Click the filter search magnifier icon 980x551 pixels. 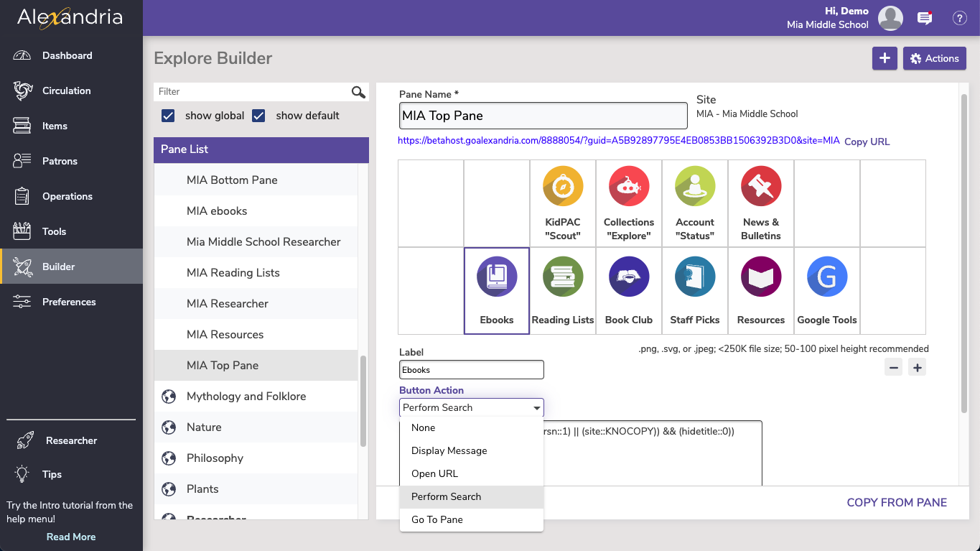click(358, 92)
